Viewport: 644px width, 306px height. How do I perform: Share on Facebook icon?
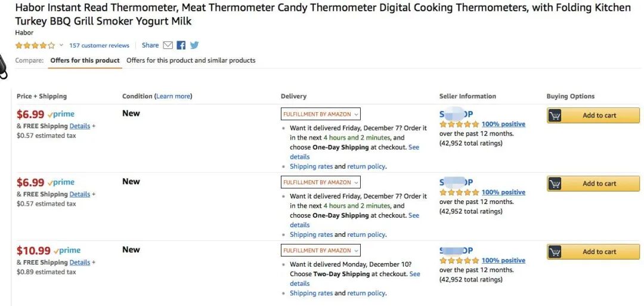pyautogui.click(x=181, y=45)
